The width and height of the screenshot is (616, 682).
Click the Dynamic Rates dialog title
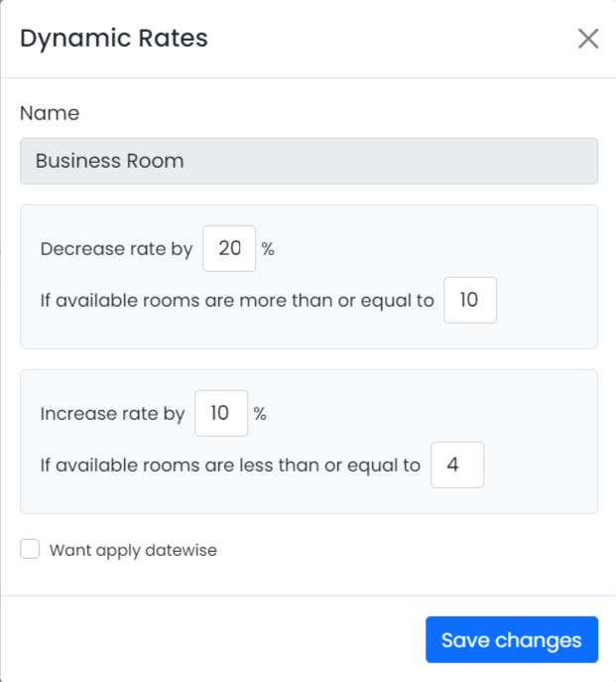point(114,39)
